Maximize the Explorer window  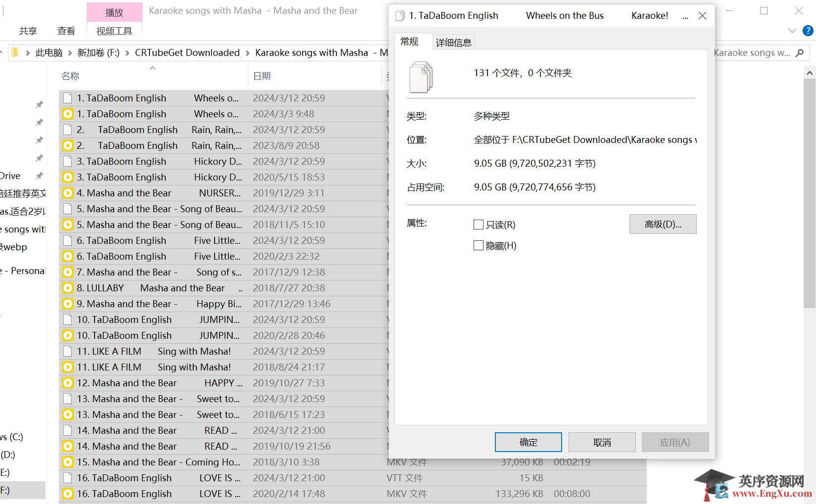coord(764,11)
